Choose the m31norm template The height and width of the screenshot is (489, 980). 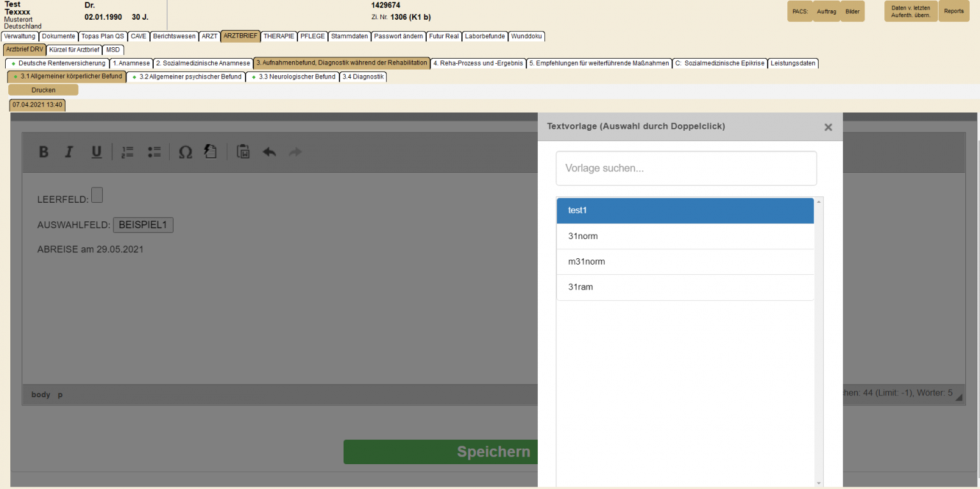(x=685, y=261)
